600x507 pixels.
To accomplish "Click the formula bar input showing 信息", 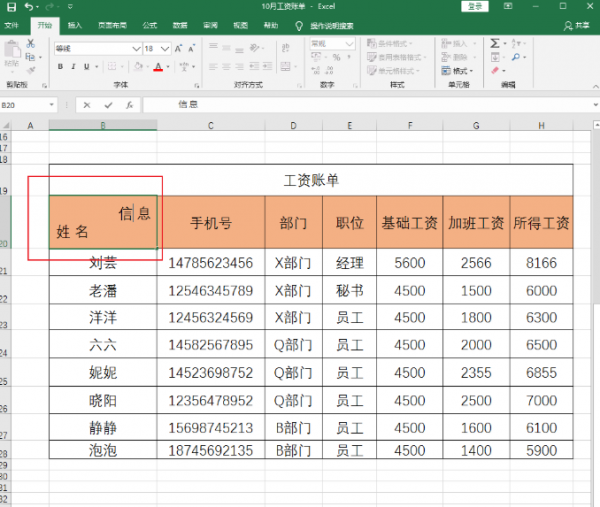I will pyautogui.click(x=367, y=105).
